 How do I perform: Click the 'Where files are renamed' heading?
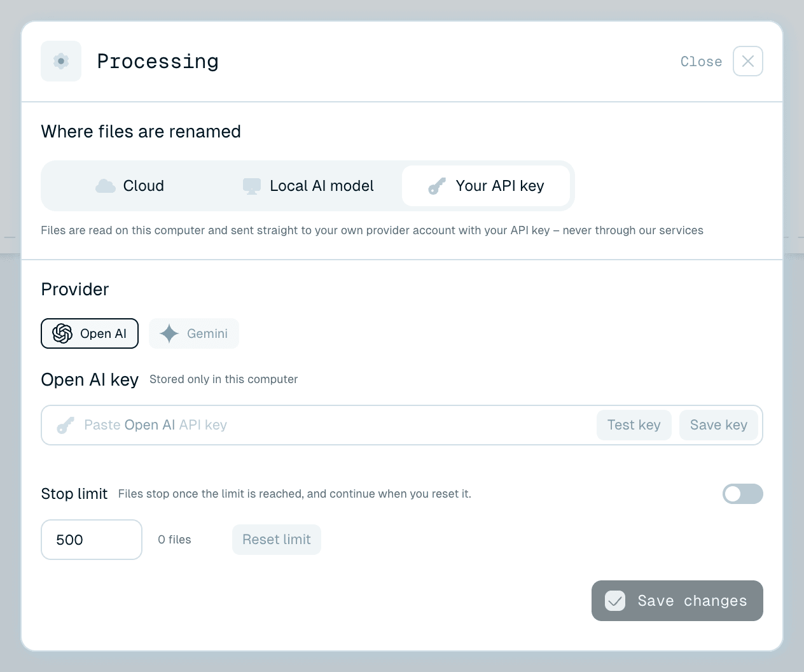click(141, 132)
